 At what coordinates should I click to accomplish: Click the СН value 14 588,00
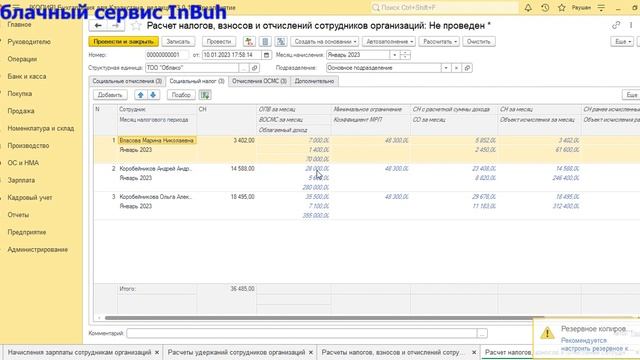242,169
